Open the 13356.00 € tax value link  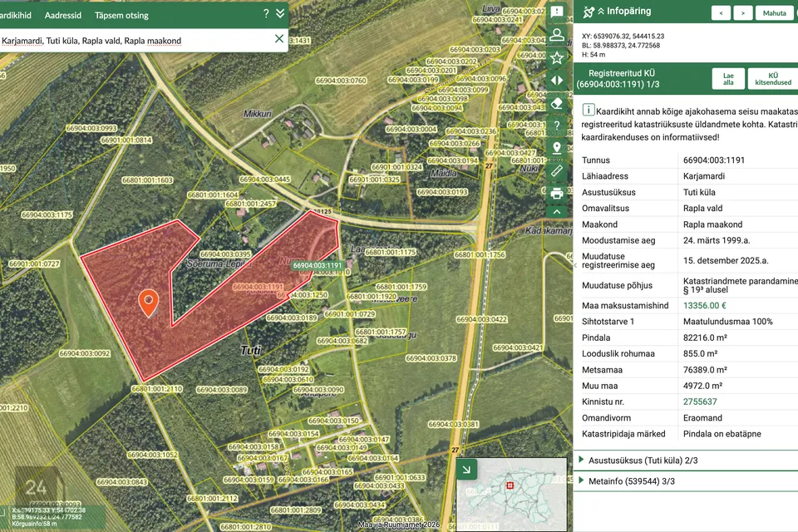pyautogui.click(x=704, y=305)
